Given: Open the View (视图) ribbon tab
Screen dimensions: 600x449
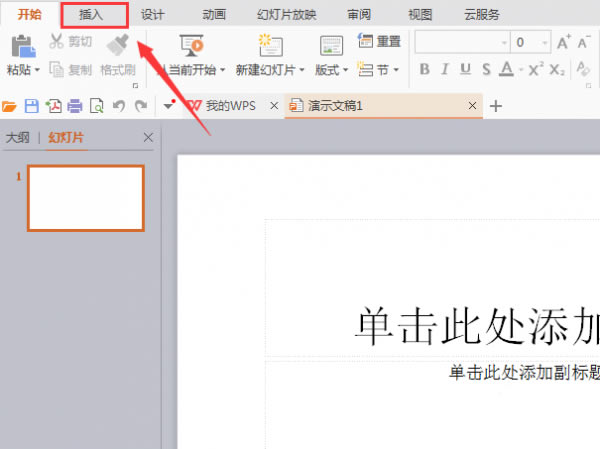Looking at the screenshot, I should pyautogui.click(x=420, y=15).
